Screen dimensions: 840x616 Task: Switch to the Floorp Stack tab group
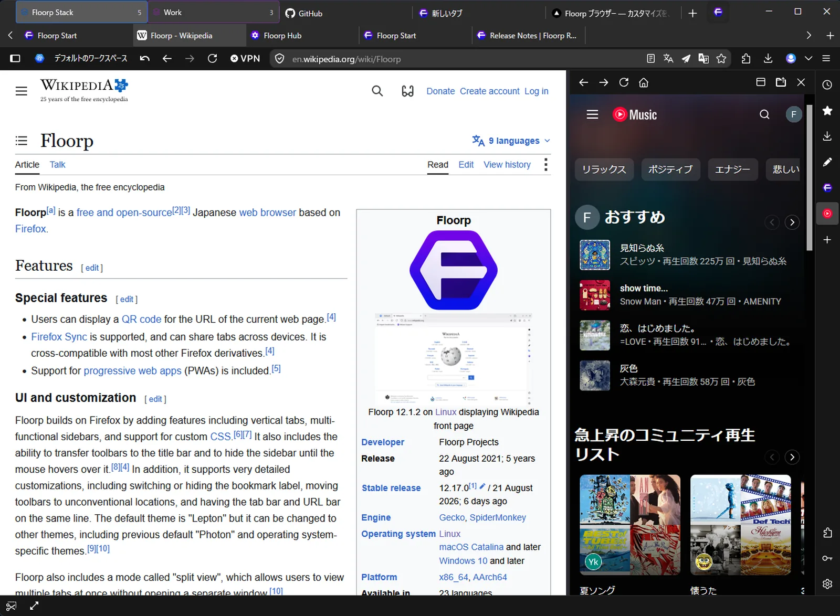81,12
